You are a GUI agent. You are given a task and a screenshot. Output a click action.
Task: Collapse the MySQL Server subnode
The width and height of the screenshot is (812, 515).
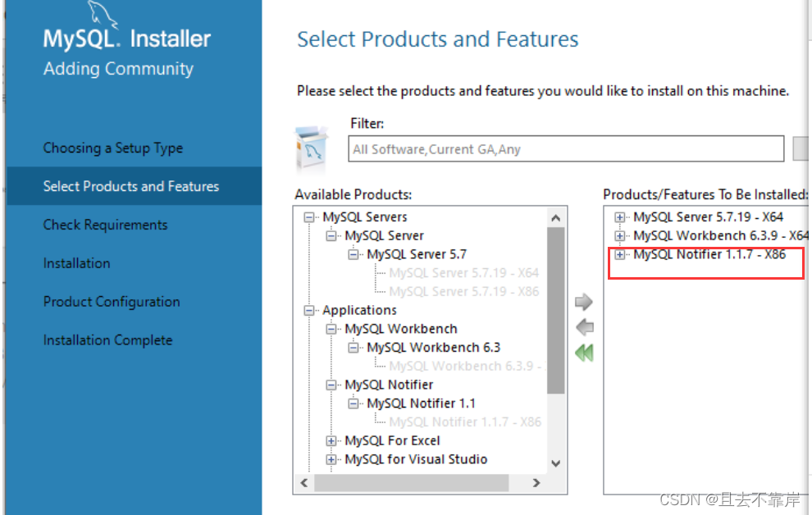click(x=331, y=236)
